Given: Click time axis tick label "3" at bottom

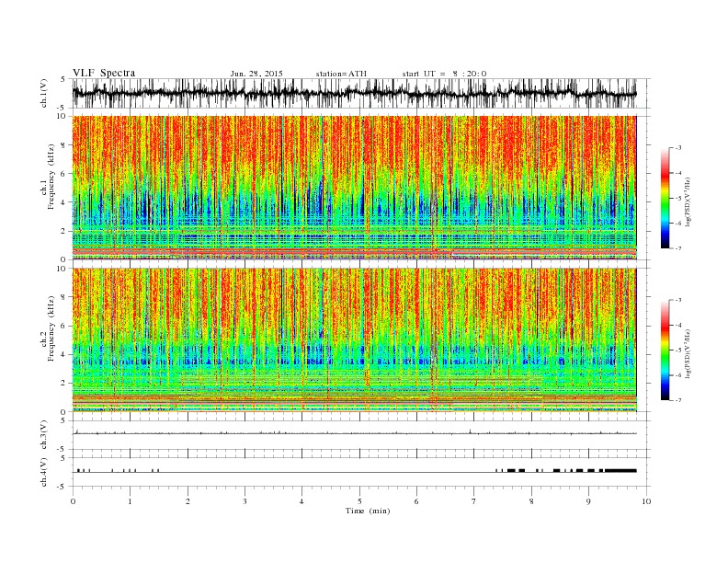Looking at the screenshot, I should click(x=245, y=501).
